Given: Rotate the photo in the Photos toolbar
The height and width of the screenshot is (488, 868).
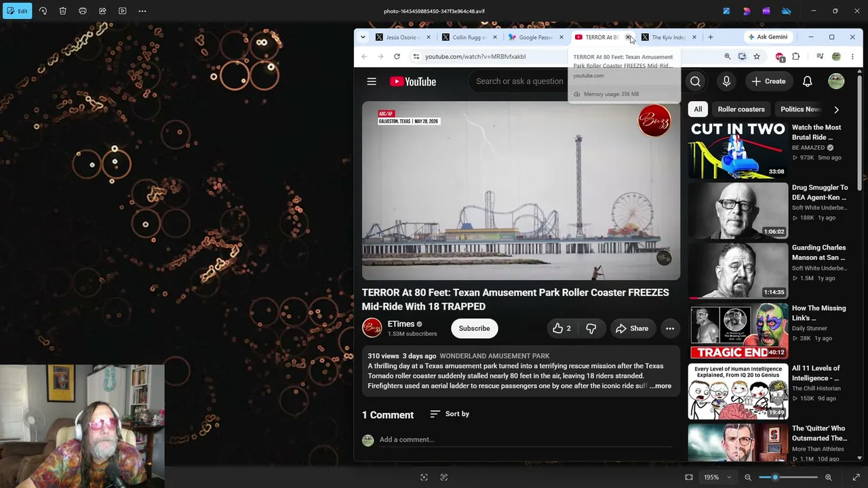Looking at the screenshot, I should tap(43, 11).
